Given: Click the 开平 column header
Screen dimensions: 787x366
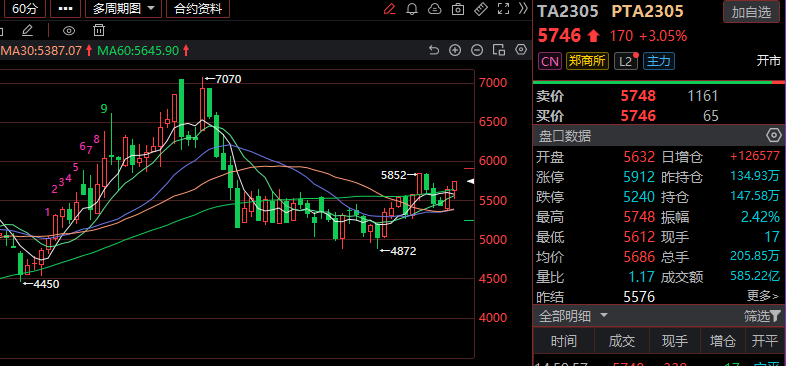Looking at the screenshot, I should click(x=764, y=342).
